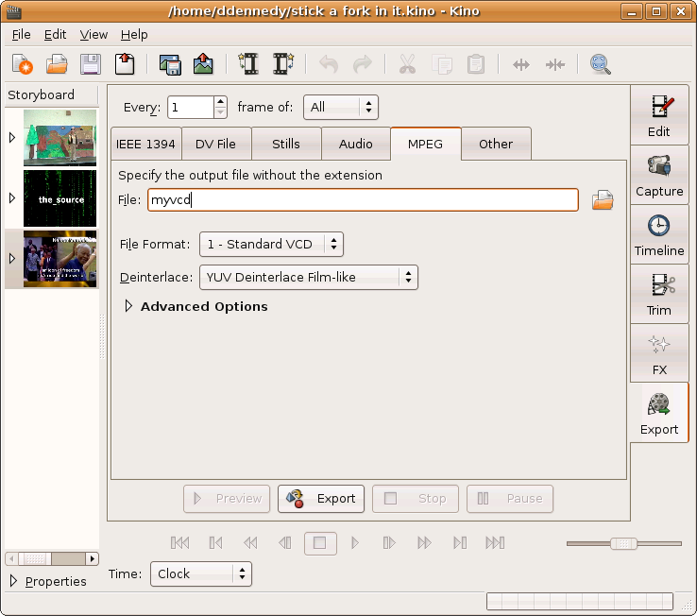
Task: Browse for output file using folder icon
Action: coord(603,200)
